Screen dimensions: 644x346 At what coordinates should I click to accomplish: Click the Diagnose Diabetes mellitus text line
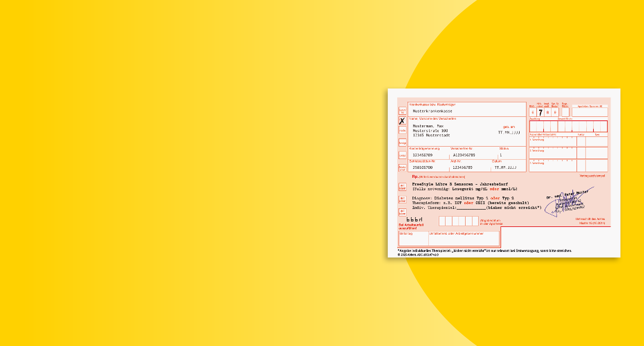coord(463,198)
